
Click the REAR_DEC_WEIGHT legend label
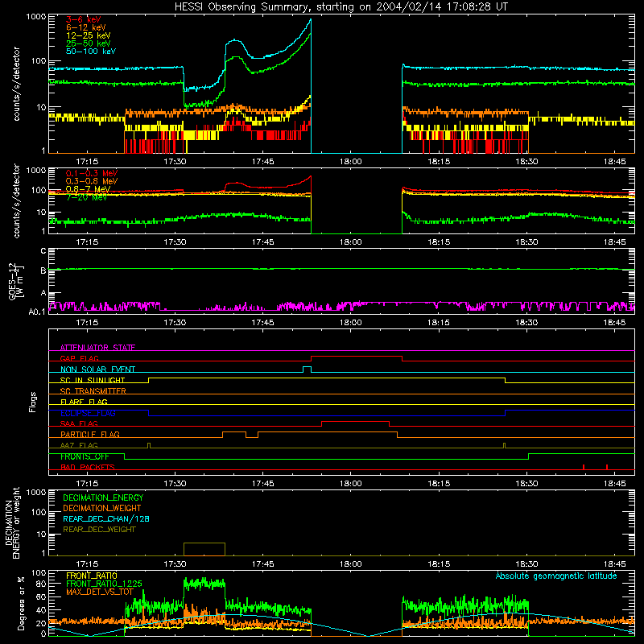tap(99, 530)
